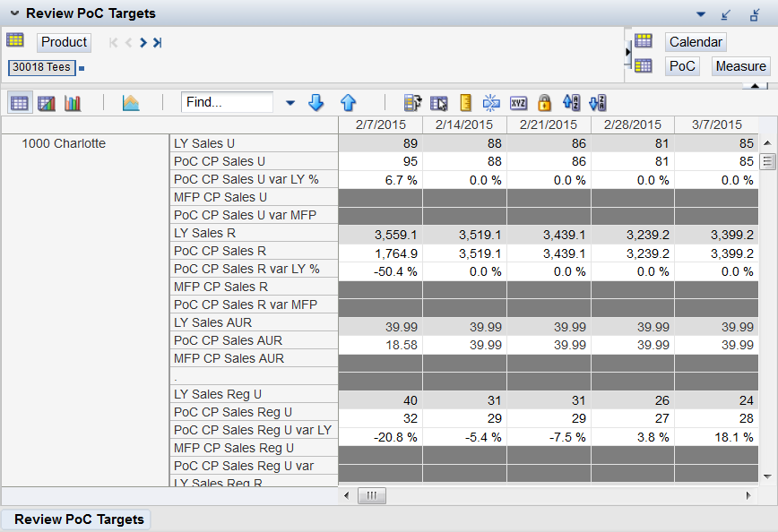This screenshot has width=778, height=532.
Task: Select the 30018 Tees product item
Action: click(x=41, y=67)
